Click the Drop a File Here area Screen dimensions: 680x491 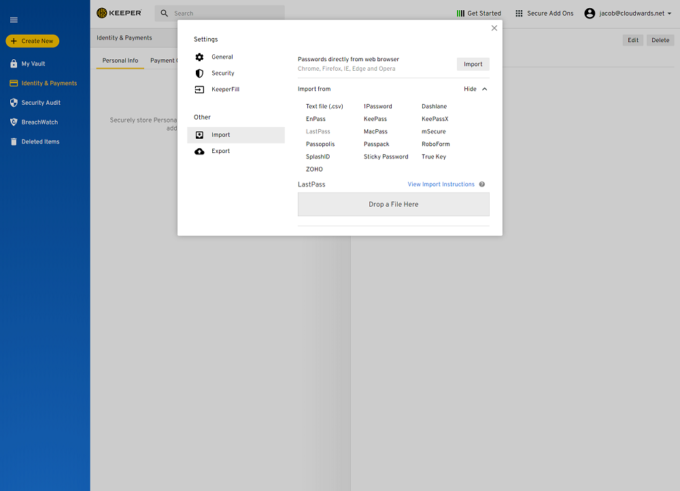coord(393,204)
